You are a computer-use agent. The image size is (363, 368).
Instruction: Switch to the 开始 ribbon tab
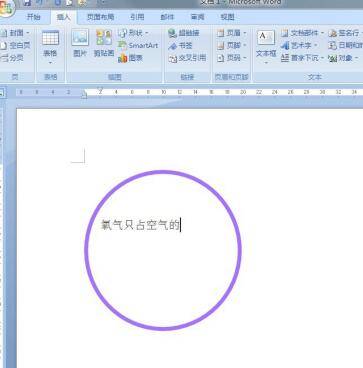[x=33, y=17]
